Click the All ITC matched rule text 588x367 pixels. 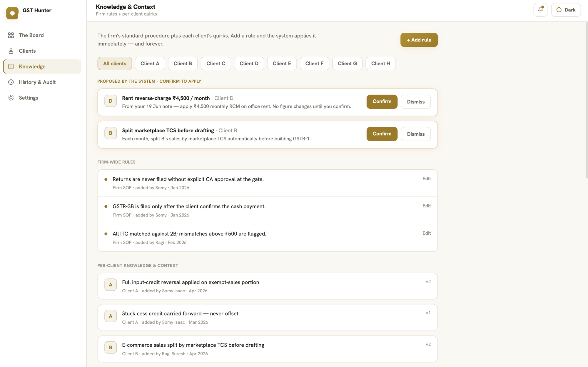pyautogui.click(x=189, y=234)
